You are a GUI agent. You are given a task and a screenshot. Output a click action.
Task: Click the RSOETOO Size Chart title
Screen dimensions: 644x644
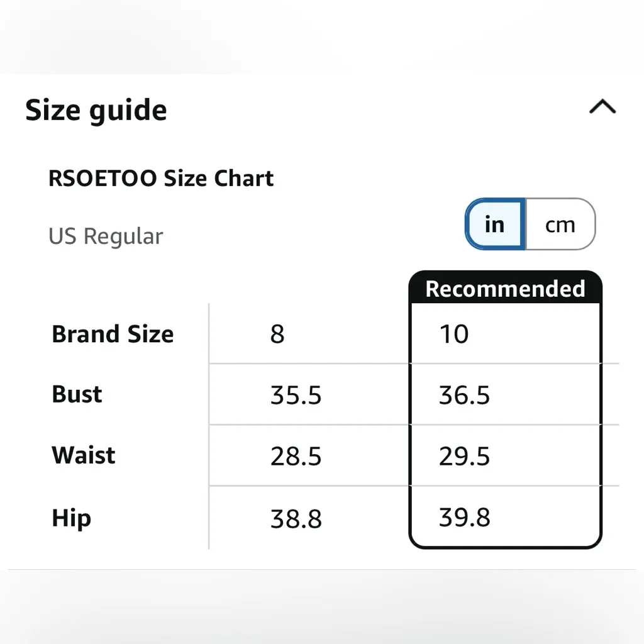[161, 179]
